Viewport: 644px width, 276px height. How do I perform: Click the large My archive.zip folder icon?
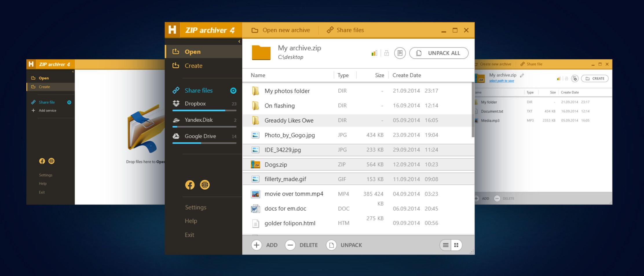pyautogui.click(x=261, y=53)
